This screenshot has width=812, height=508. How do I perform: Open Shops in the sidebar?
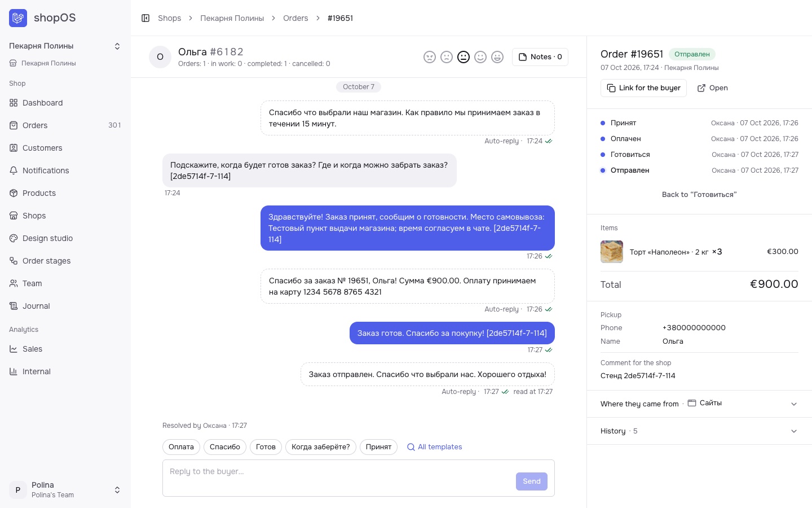[65, 216]
